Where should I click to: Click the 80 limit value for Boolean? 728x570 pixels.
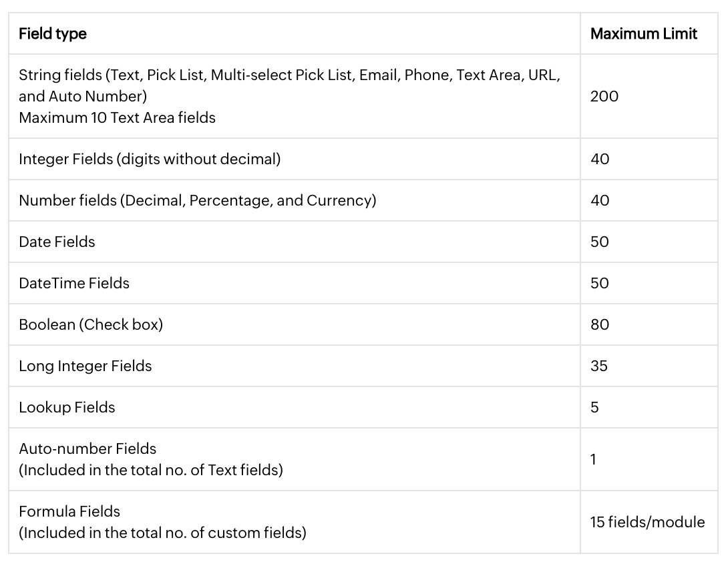point(599,324)
